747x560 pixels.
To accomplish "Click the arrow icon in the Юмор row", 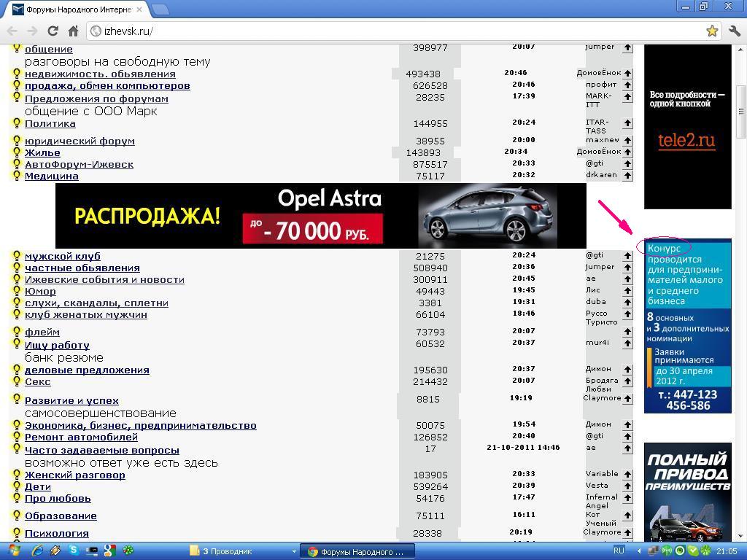I will pyautogui.click(x=627, y=291).
